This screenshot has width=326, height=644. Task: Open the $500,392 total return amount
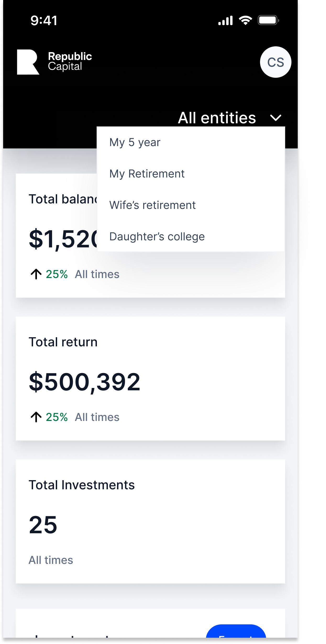coord(85,382)
